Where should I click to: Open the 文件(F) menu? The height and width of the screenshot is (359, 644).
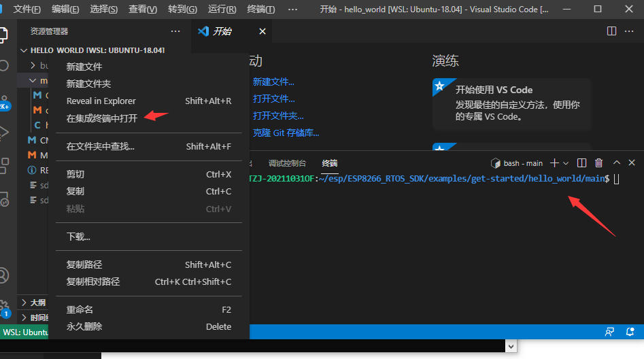click(x=27, y=9)
